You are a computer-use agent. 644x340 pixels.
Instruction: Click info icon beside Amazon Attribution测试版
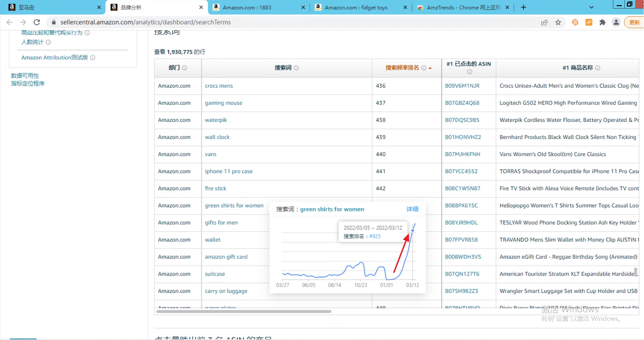[93, 57]
